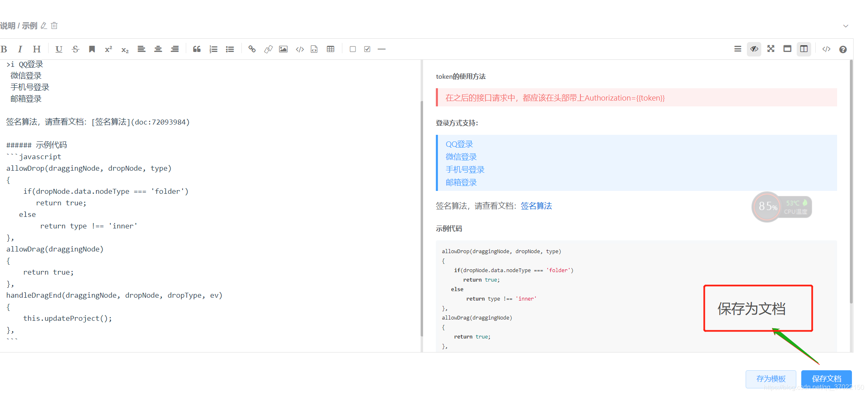Edit the 说明 / 示例 section title
868x395 pixels.
pos(44,26)
